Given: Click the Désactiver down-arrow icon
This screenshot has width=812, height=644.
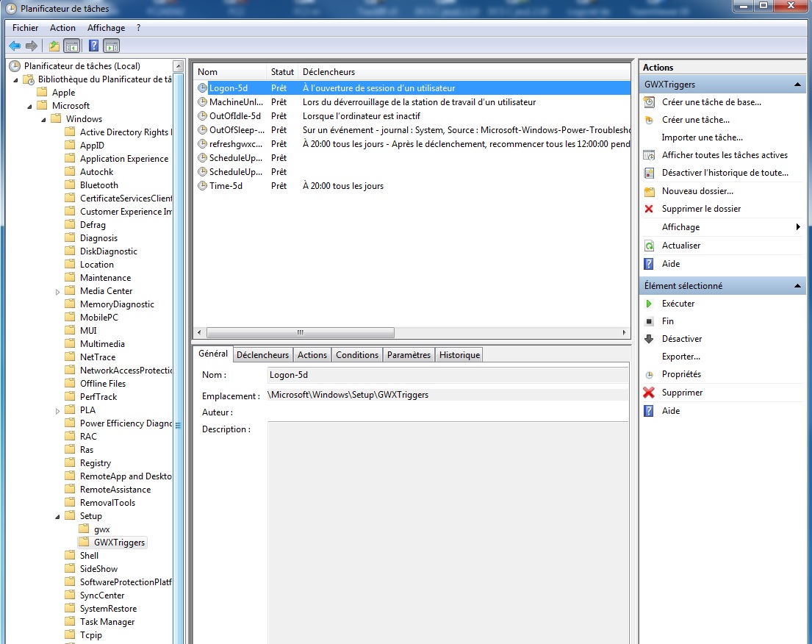Looking at the screenshot, I should [649, 339].
